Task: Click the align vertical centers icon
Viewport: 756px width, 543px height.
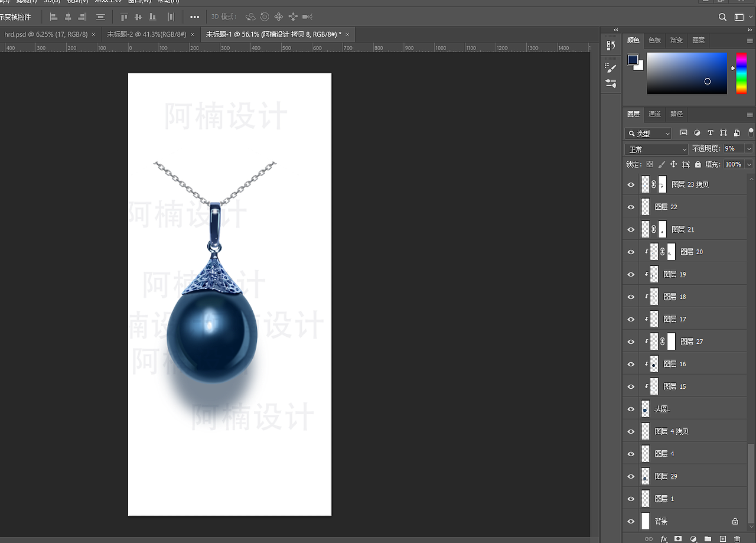Action: (138, 17)
